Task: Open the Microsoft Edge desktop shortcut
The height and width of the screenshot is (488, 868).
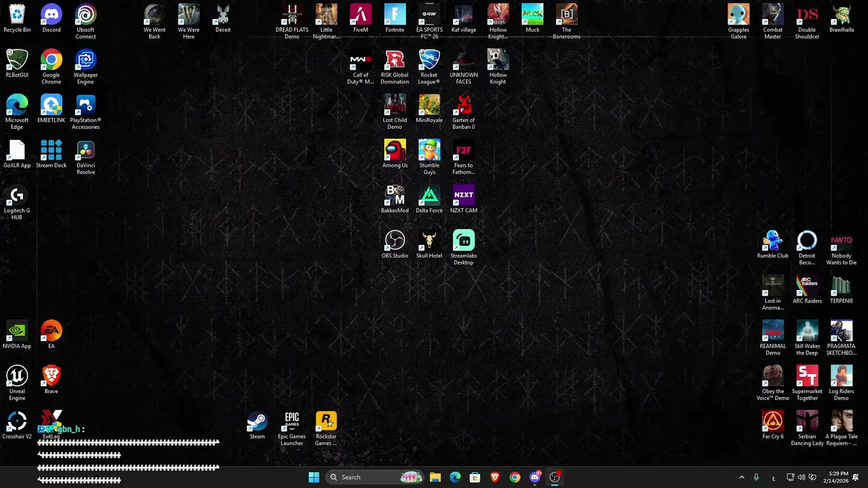Action: click(17, 112)
